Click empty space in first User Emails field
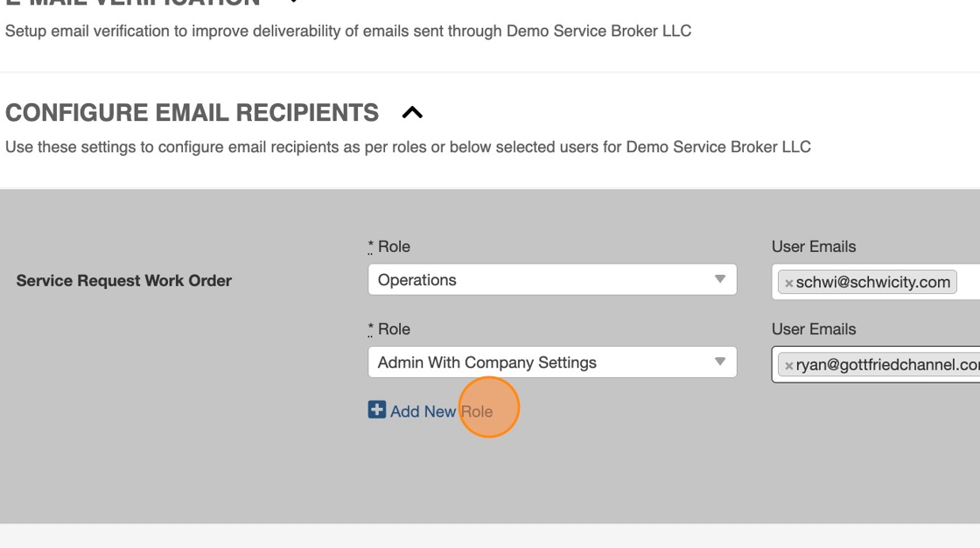 pos(968,283)
